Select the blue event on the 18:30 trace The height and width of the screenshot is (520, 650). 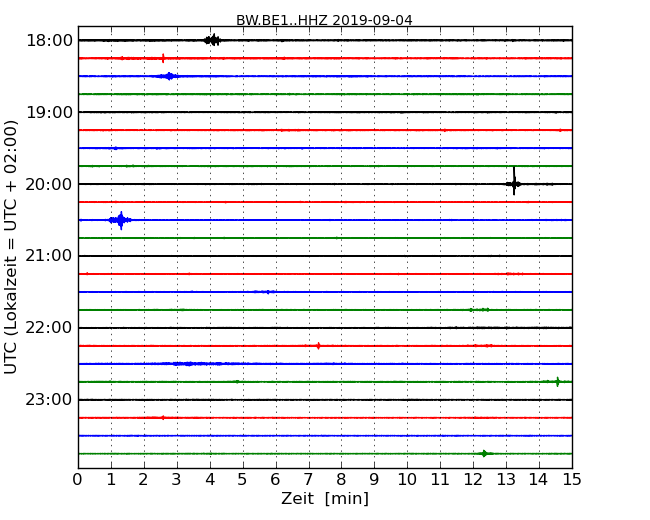coord(169,76)
